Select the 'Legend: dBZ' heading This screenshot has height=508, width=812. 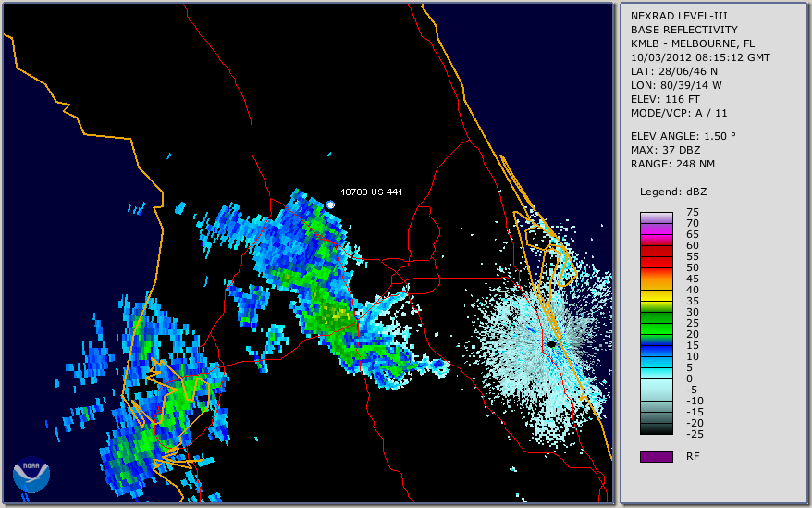tap(672, 192)
